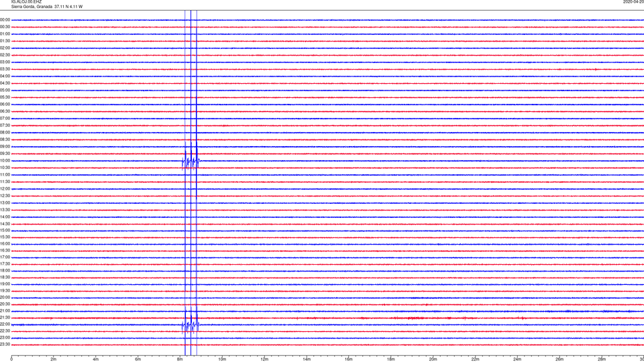The width and height of the screenshot is (644, 362).
Task: Click the station code IG.ALOJ.00.EHZ header
Action: pos(26,2)
